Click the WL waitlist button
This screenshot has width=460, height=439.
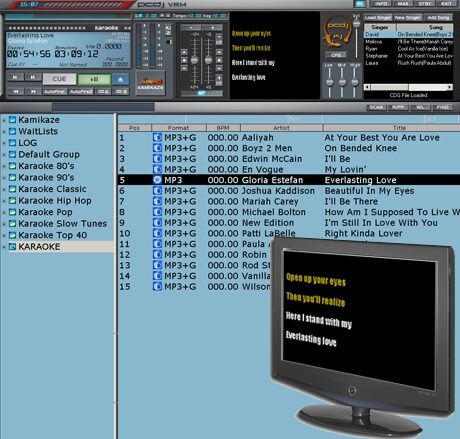[x=420, y=107]
